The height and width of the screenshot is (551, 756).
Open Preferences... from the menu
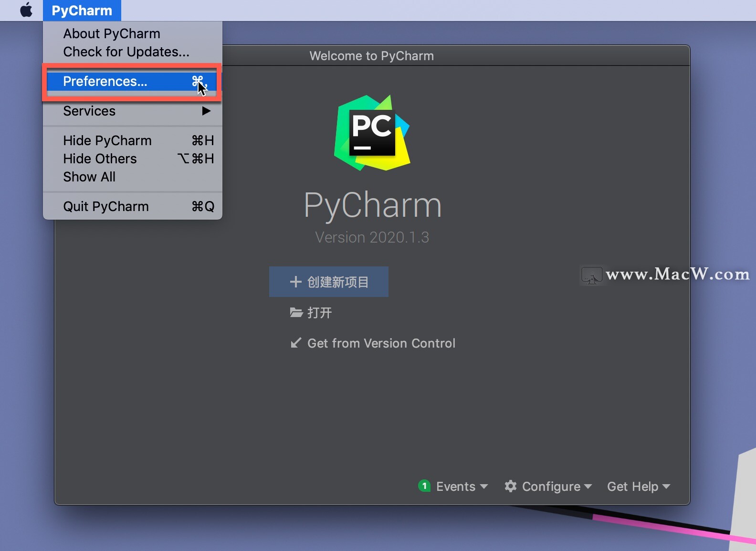click(133, 81)
